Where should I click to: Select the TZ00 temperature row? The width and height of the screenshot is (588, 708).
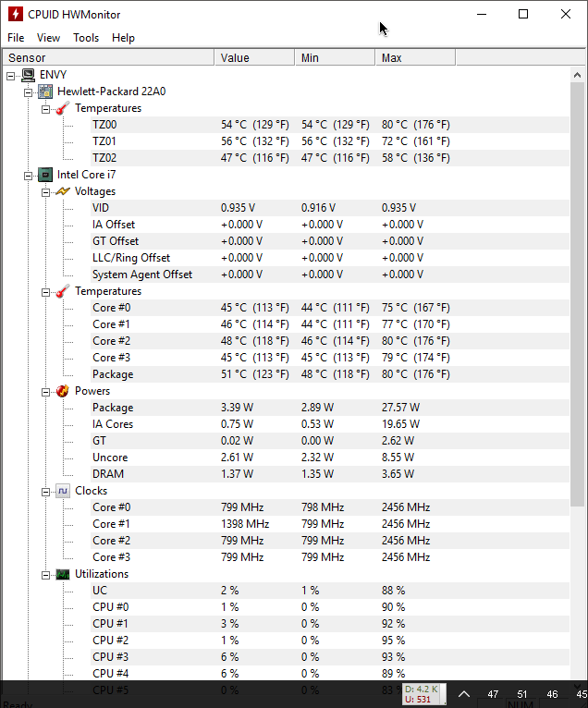[x=330, y=125]
